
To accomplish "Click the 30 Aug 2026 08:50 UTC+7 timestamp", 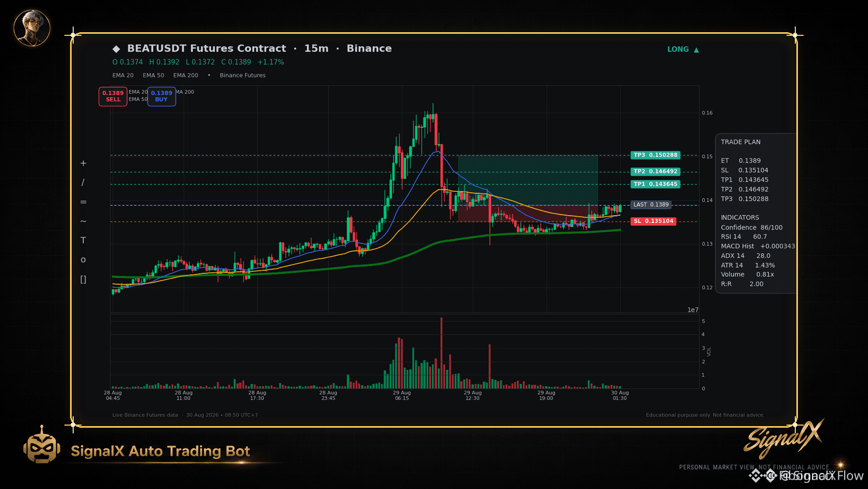I will pos(222,415).
